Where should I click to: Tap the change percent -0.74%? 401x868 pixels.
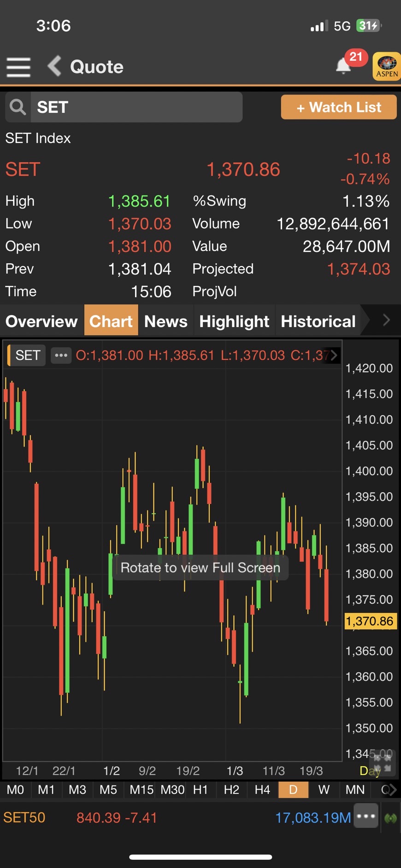(x=365, y=179)
